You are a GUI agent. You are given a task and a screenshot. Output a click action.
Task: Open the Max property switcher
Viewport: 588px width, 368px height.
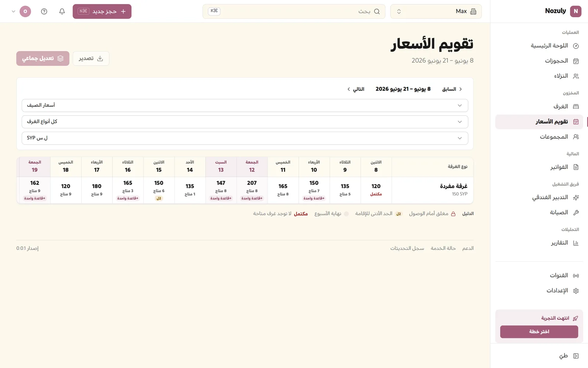click(x=436, y=11)
